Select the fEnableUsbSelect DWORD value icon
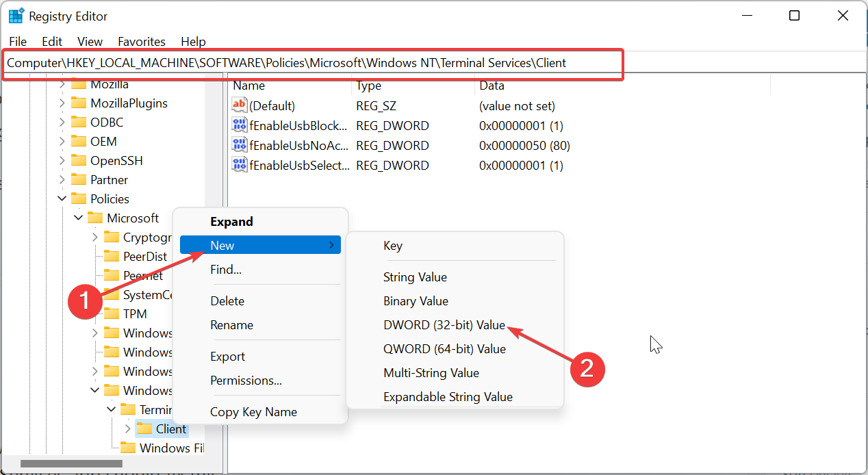Screen dimensions: 868x475 pos(240,165)
